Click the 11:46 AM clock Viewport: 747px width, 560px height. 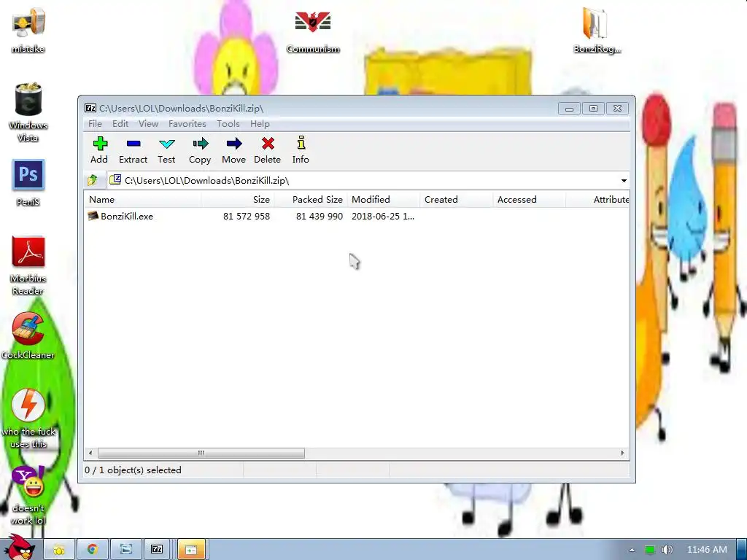coord(707,550)
